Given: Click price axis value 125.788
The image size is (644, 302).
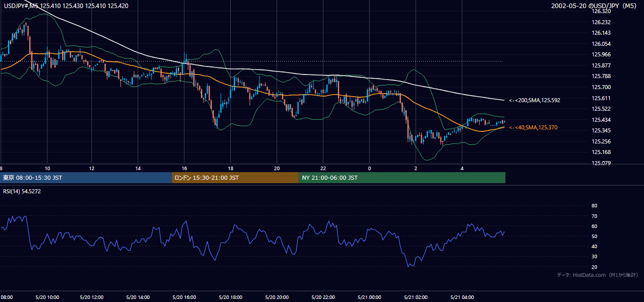Looking at the screenshot, I should (x=602, y=77).
